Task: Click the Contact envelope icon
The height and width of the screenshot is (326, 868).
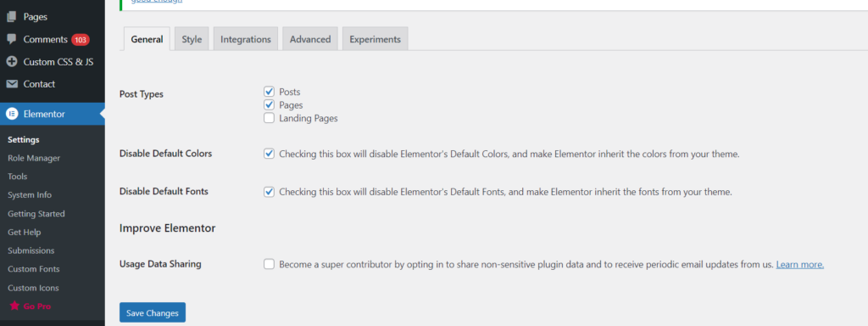Action: point(12,84)
